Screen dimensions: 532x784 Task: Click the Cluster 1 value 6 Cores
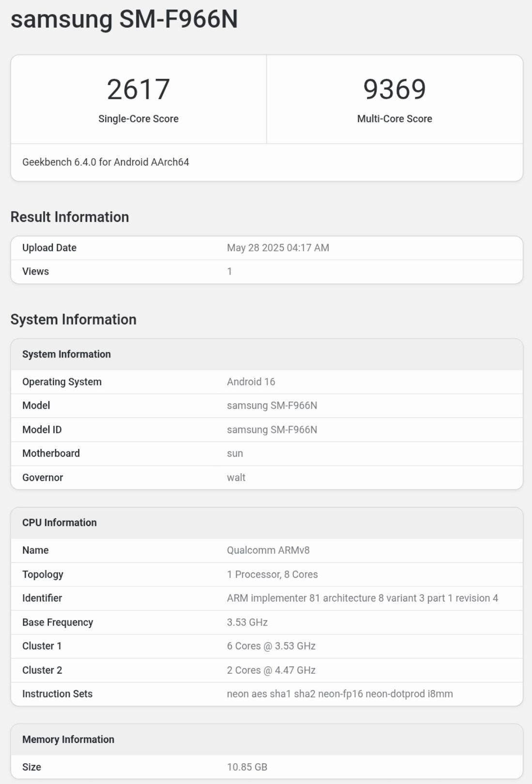pyautogui.click(x=271, y=646)
